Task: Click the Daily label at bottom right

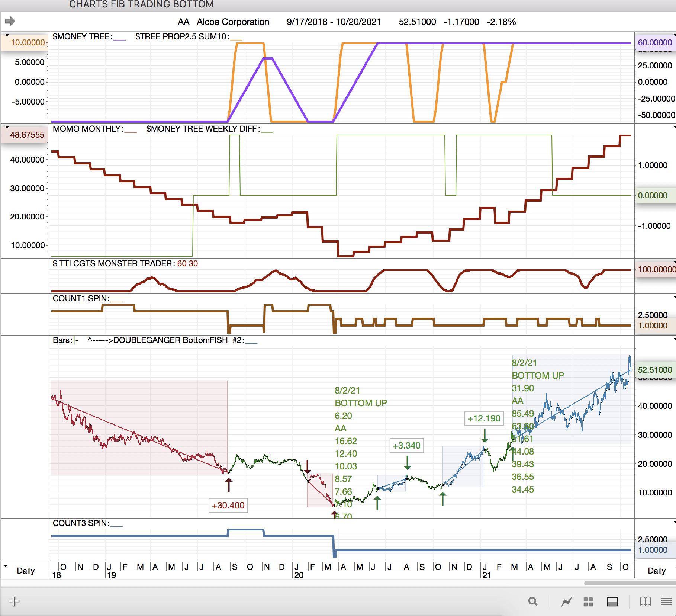Action: click(656, 571)
